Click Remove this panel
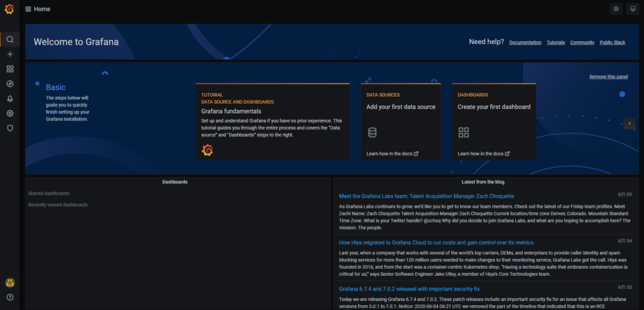The width and height of the screenshot is (644, 310). pyautogui.click(x=608, y=77)
